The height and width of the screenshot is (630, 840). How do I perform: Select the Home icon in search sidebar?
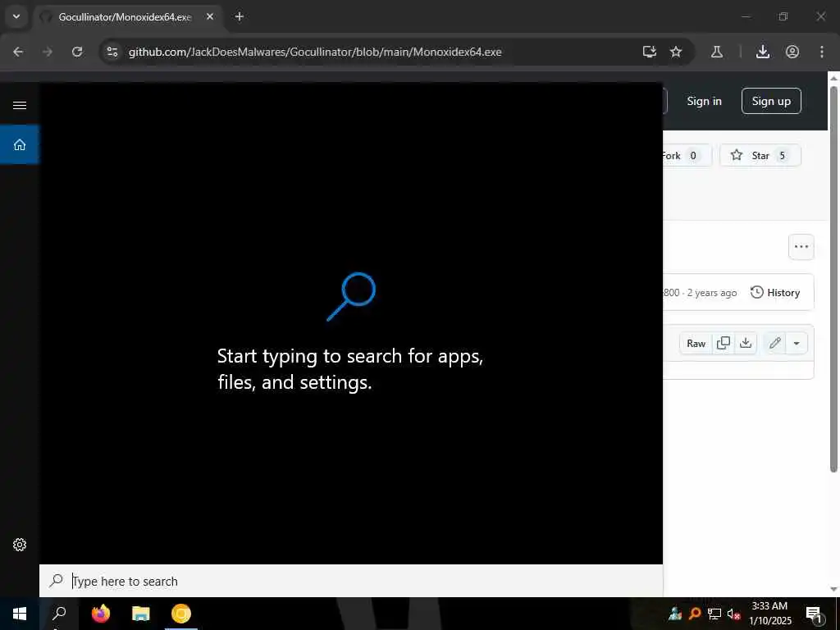point(20,144)
